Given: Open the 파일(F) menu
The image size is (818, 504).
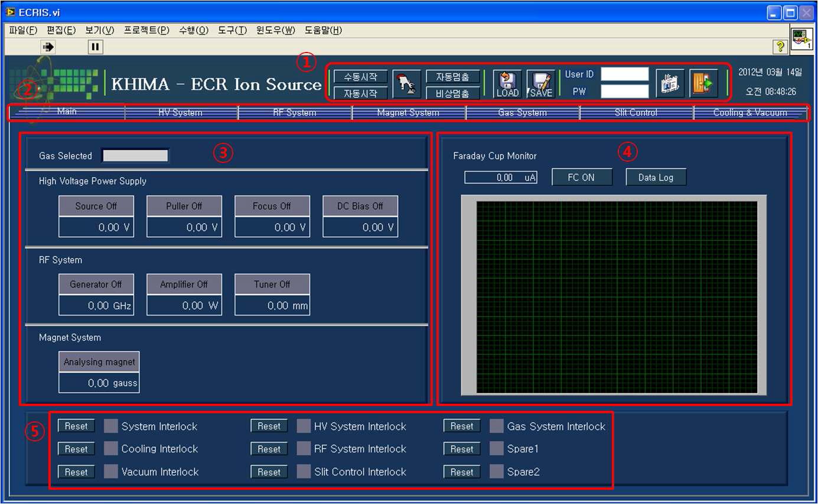Looking at the screenshot, I should pos(23,30).
